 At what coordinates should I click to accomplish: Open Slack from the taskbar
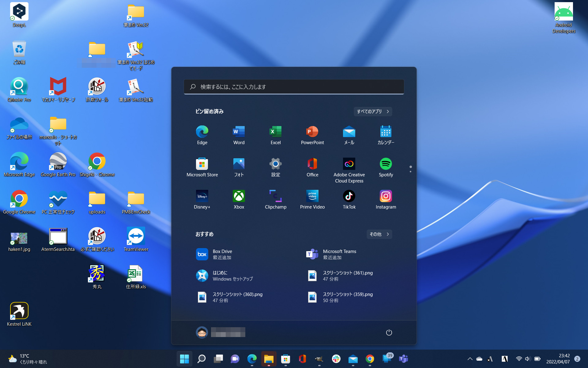click(x=336, y=359)
